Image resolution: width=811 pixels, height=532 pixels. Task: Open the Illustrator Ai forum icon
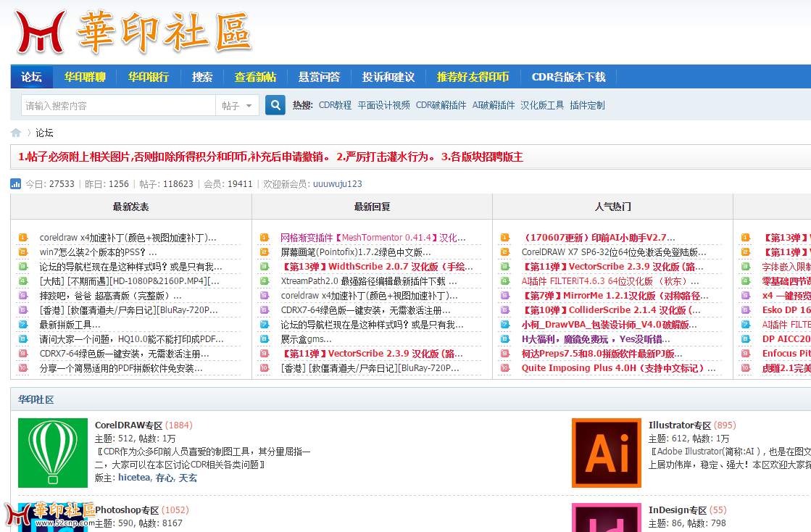(606, 453)
